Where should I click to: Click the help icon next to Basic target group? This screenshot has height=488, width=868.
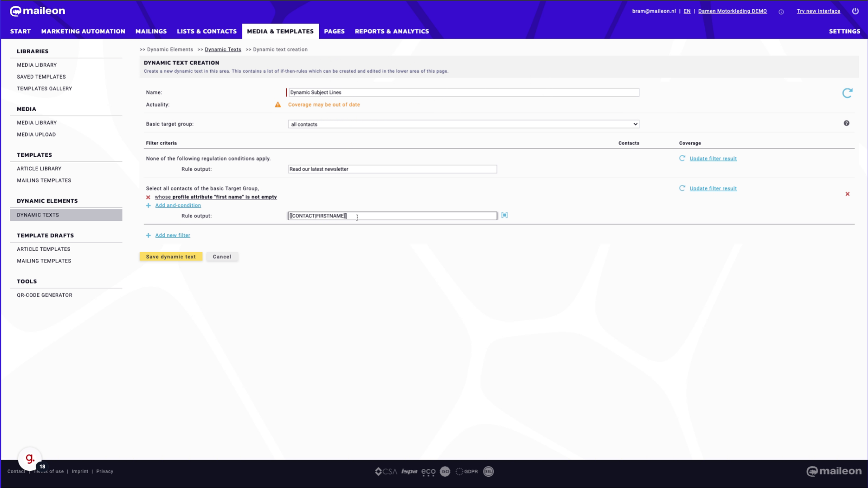point(847,123)
